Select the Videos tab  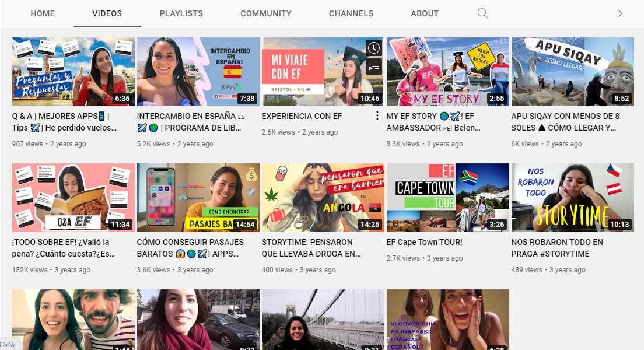pos(107,13)
